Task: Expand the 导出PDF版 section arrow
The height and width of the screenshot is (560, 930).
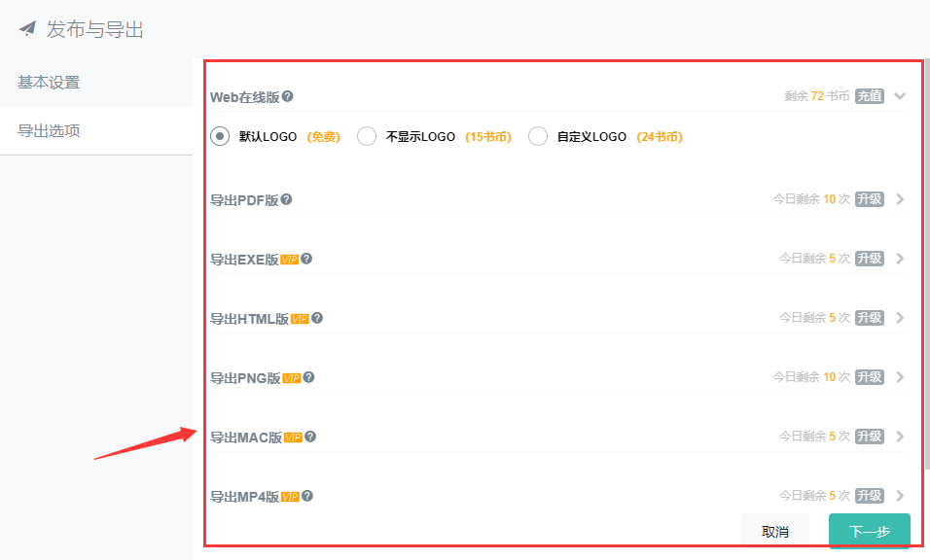Action: click(x=900, y=199)
